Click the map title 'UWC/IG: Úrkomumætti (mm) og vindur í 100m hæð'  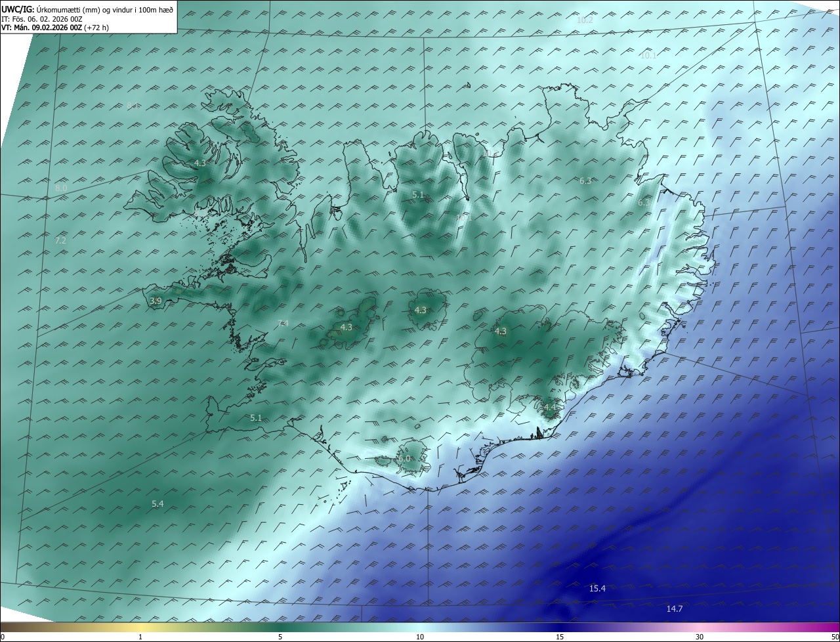point(87,11)
